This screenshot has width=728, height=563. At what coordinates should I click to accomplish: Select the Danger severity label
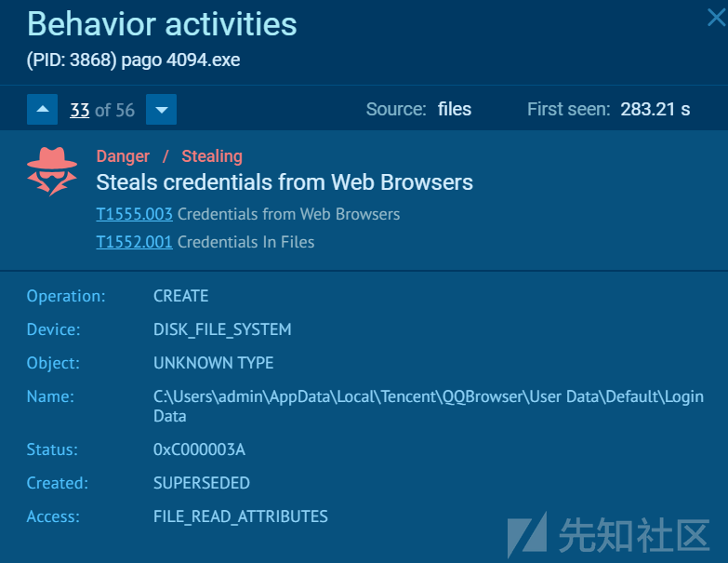[x=123, y=156]
